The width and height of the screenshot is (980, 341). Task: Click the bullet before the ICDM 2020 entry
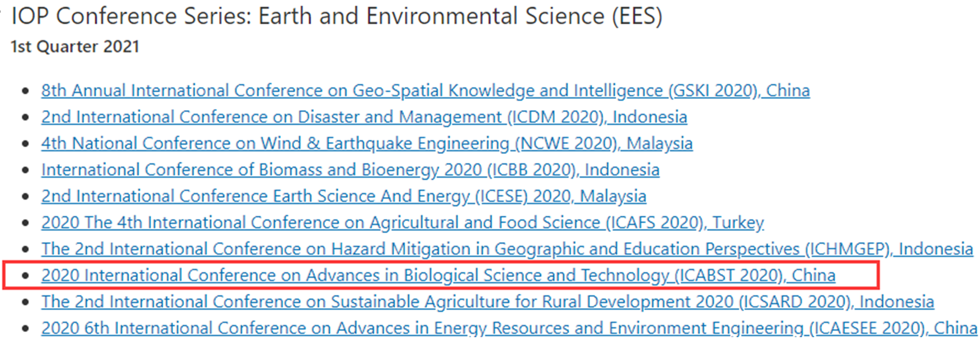pos(25,118)
